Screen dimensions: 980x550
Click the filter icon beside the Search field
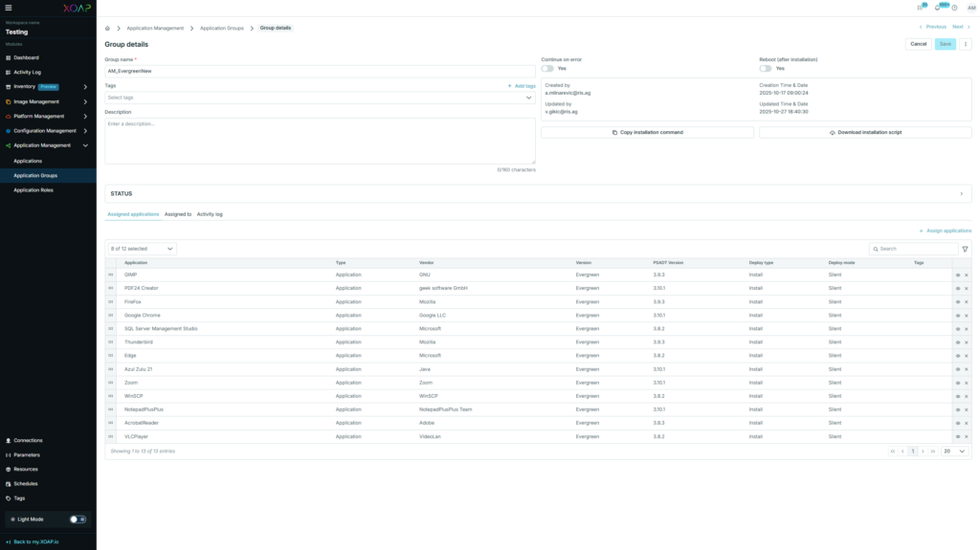pos(965,249)
